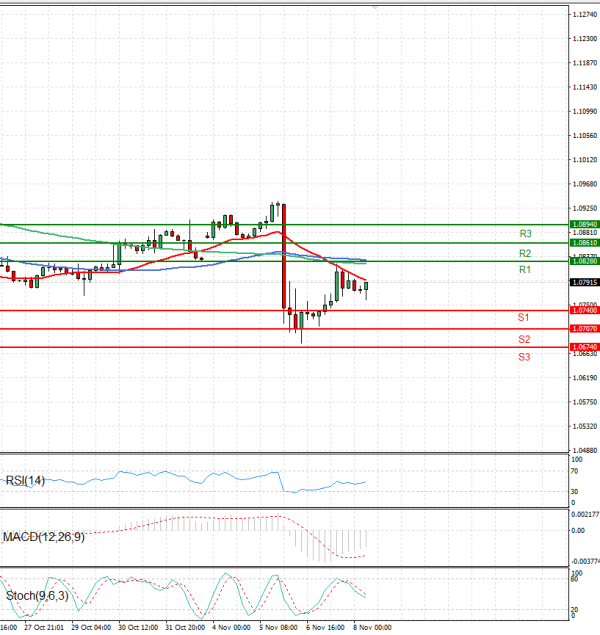600x635 pixels.
Task: Click the R3 resistance label
Action: pyautogui.click(x=525, y=234)
